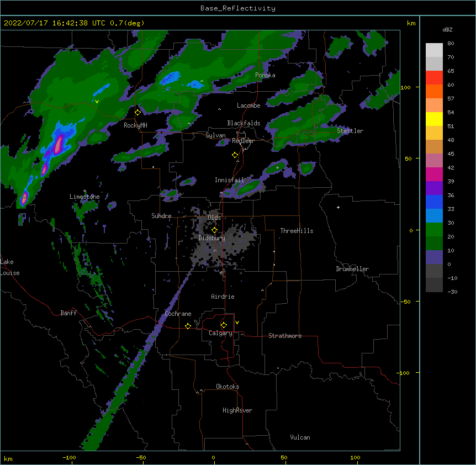Select the asterisk marker in echo east of Innisfail
This screenshot has width=476, height=465.
point(277,167)
